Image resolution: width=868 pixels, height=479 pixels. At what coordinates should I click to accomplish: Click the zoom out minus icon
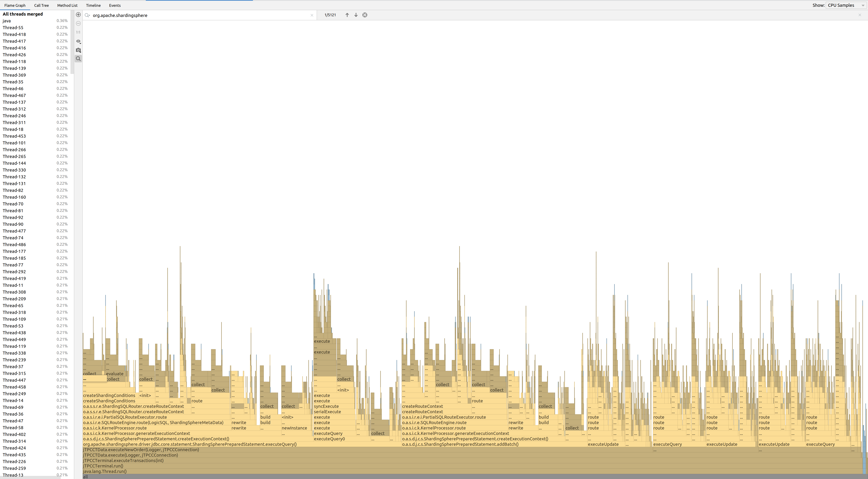(x=78, y=24)
